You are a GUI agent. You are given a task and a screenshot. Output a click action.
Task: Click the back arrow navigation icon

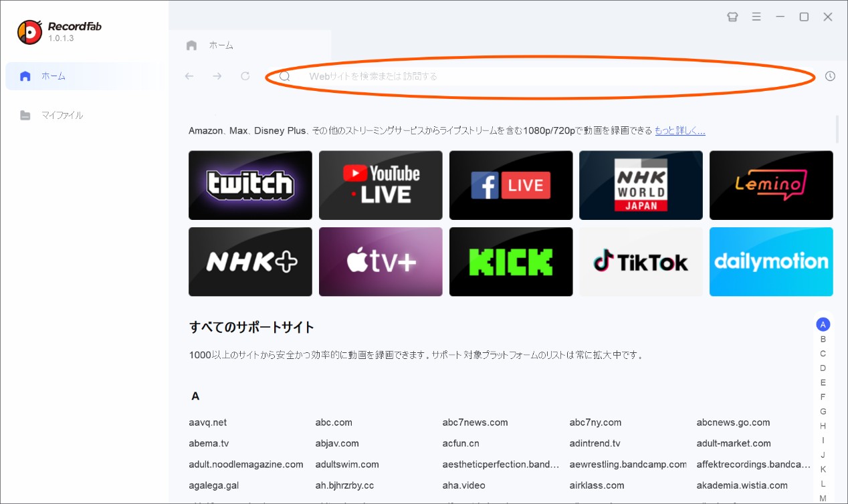point(189,76)
